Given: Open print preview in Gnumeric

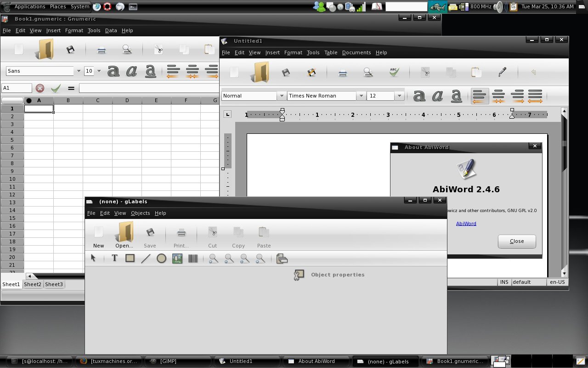Looking at the screenshot, I should tap(127, 49).
